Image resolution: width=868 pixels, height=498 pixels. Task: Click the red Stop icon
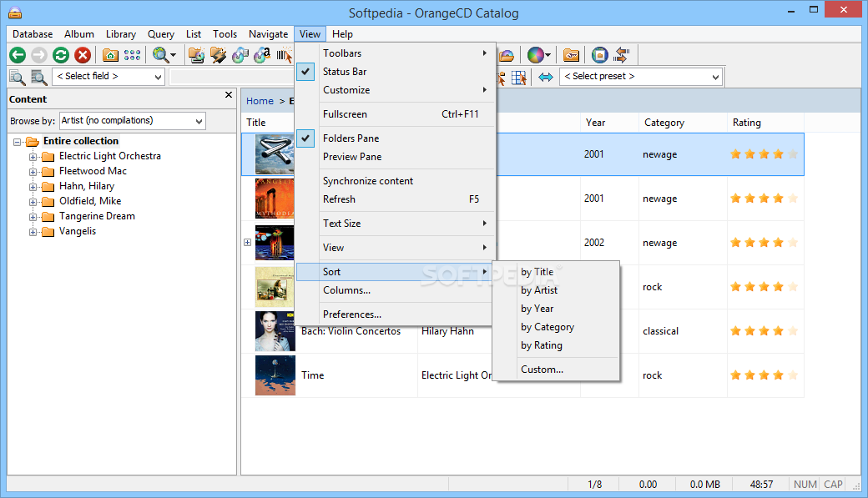83,55
